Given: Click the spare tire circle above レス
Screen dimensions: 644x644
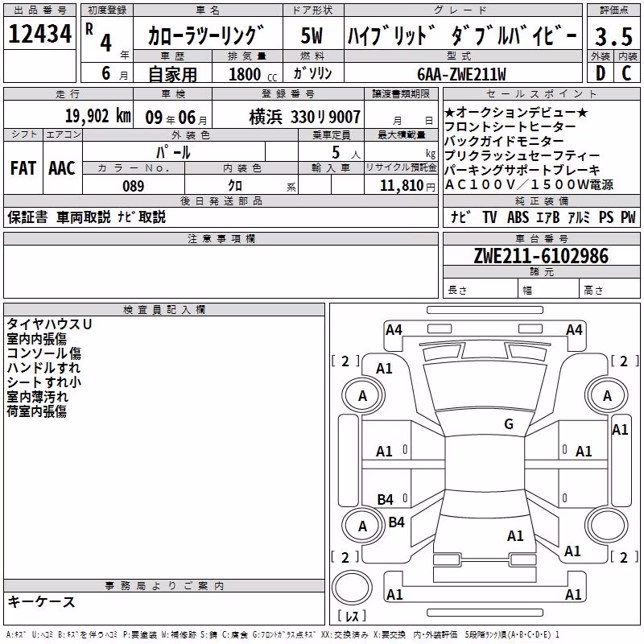Looking at the screenshot, I should (352, 588).
